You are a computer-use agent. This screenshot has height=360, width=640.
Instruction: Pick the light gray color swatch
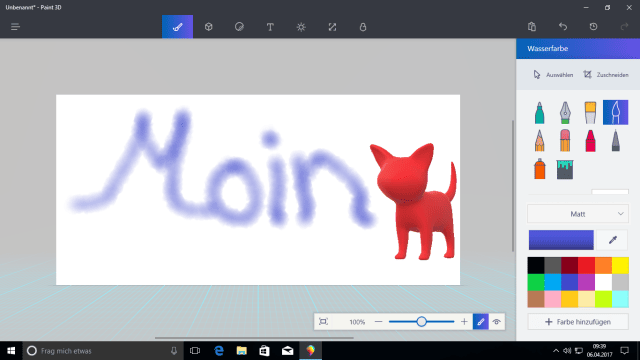[x=620, y=282]
